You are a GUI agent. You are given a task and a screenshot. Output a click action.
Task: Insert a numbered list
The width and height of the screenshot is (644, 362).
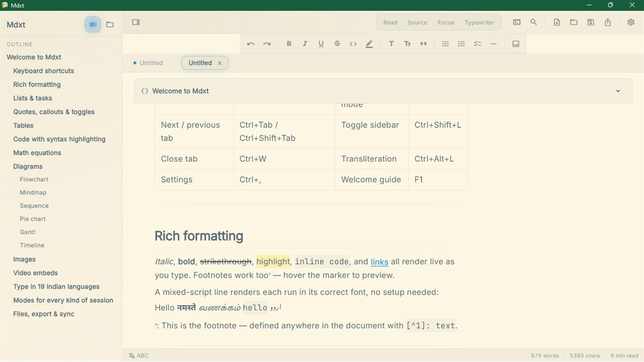461,44
